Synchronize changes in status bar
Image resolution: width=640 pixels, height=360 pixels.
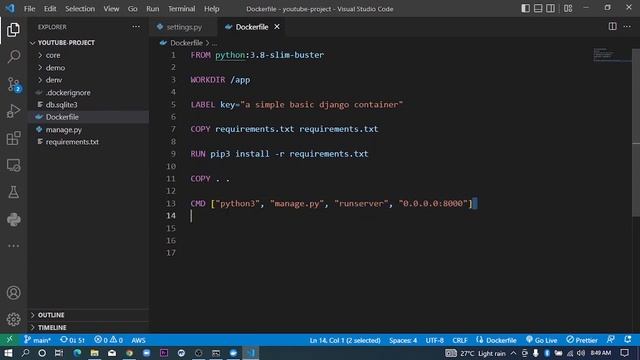coord(73,340)
